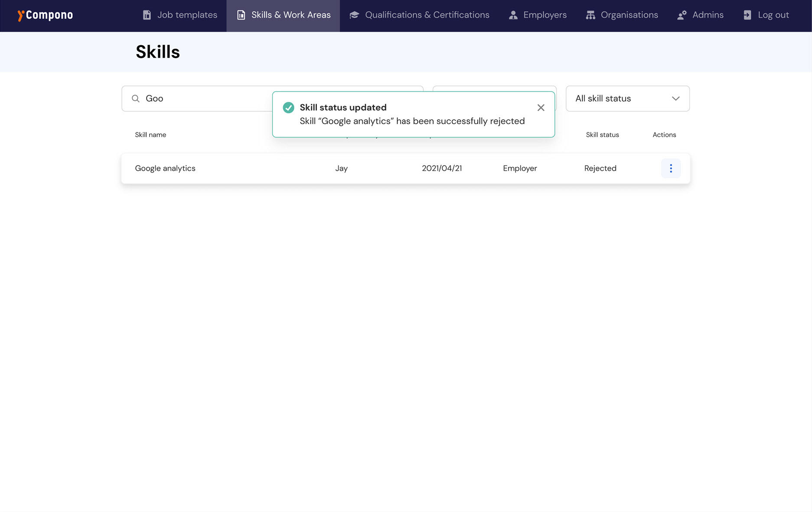Select the Skills & Work Areas tab
Viewport: 812px width, 512px height.
[x=283, y=15]
